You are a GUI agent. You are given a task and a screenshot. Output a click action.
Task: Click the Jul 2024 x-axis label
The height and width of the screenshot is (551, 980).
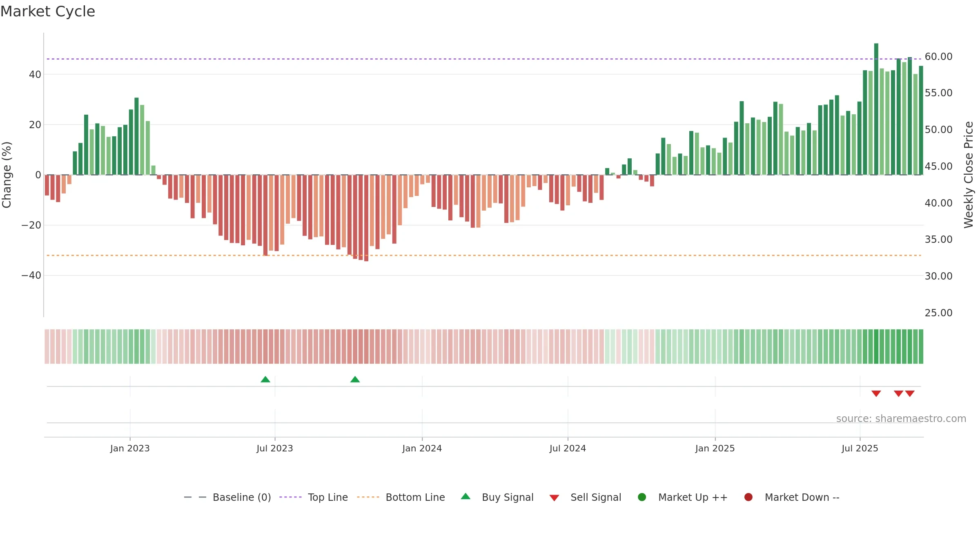pos(568,448)
